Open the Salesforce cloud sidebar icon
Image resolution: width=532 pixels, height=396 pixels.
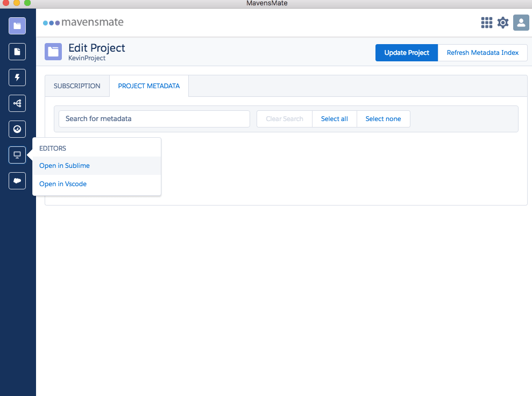point(17,181)
